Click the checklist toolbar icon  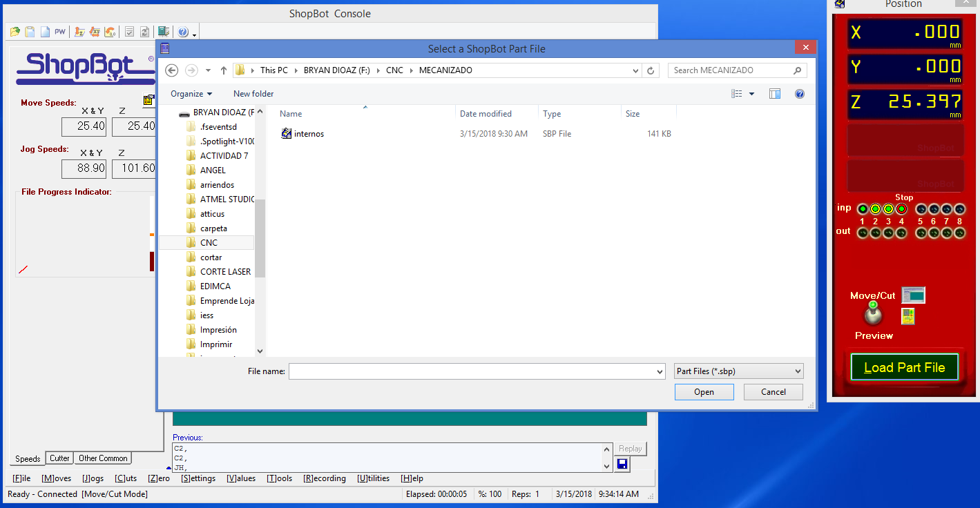(129, 32)
